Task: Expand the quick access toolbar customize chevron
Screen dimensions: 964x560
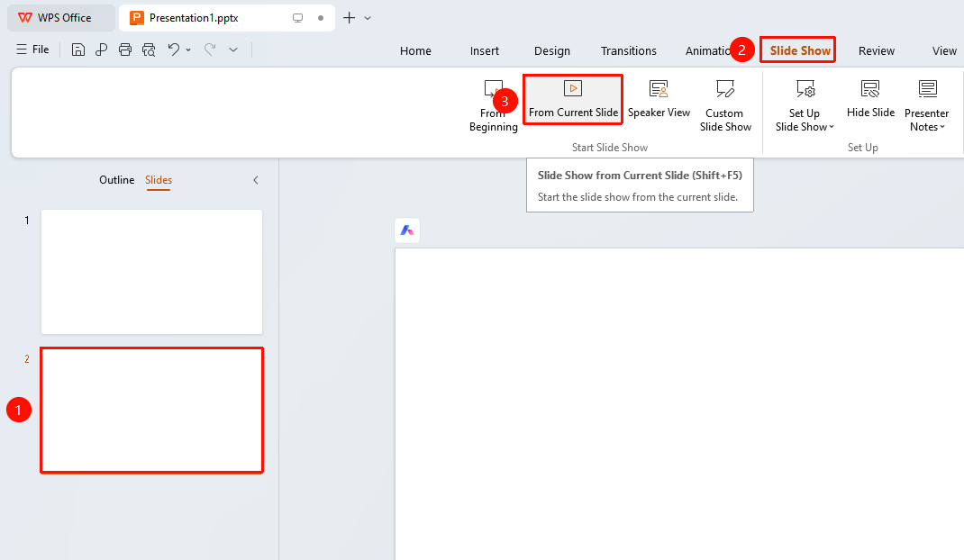Action: 233,50
